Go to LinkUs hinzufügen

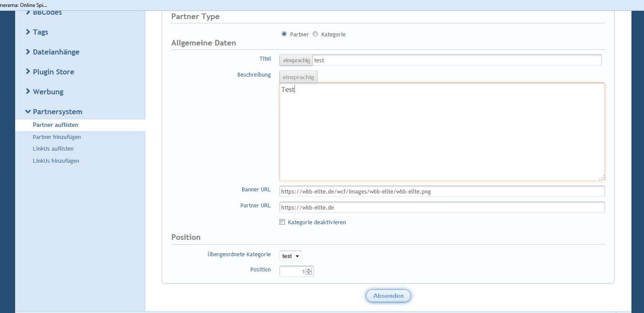56,161
